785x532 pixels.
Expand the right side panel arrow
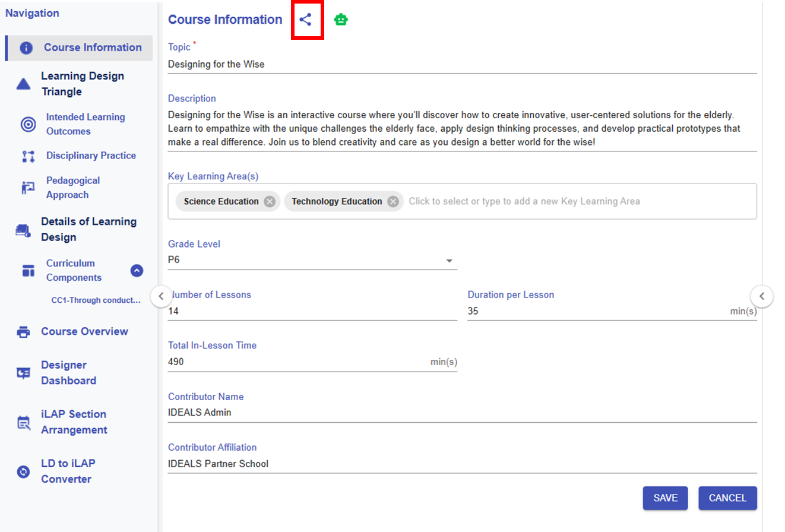[x=762, y=296]
